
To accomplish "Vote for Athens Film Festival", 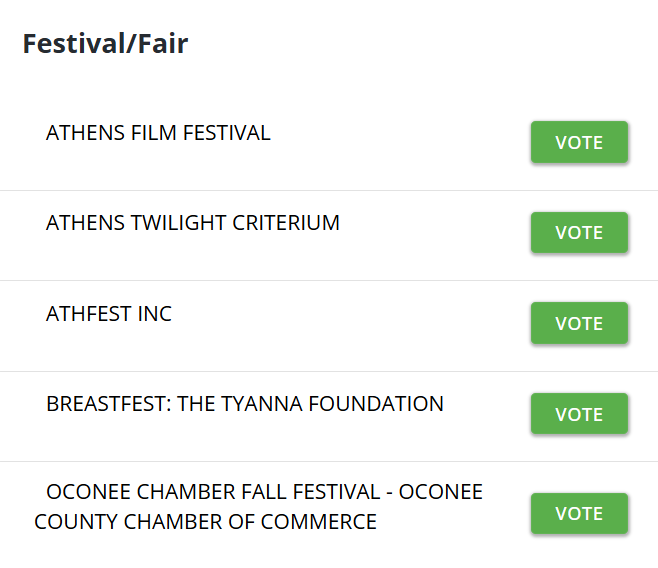I will 579,142.
